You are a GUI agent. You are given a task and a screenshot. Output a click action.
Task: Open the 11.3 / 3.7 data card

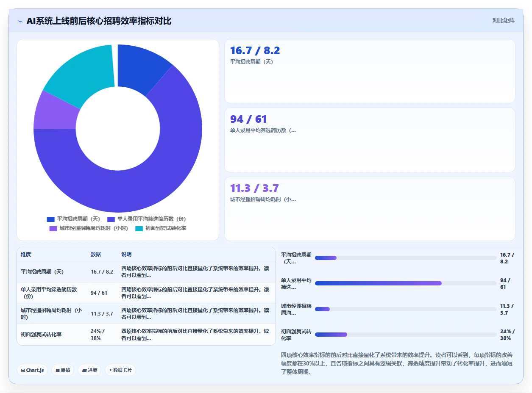coord(370,209)
